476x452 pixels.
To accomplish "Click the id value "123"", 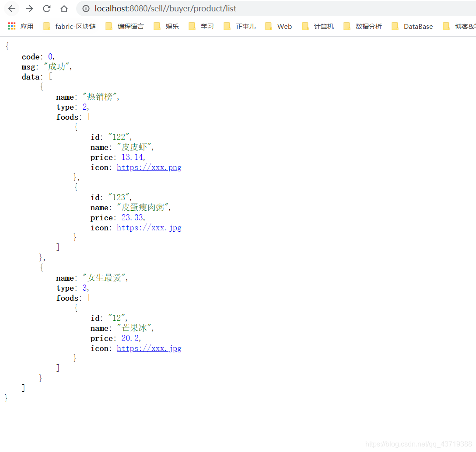I will 119,198.
